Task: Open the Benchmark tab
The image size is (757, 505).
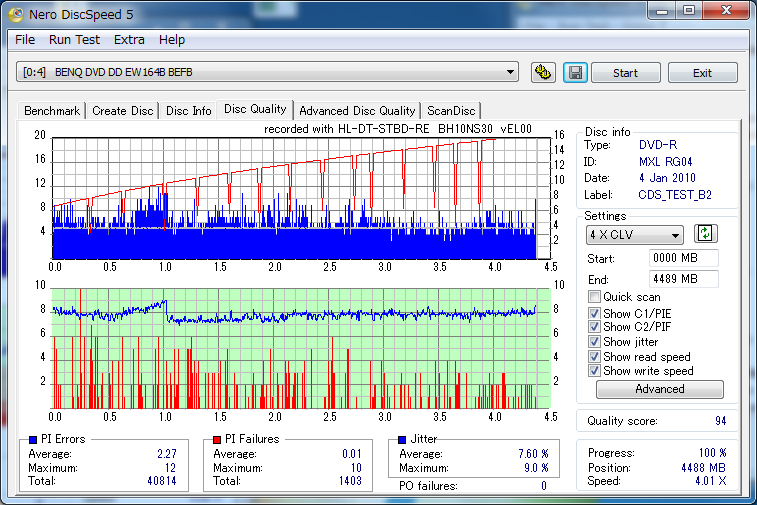Action: pyautogui.click(x=52, y=111)
